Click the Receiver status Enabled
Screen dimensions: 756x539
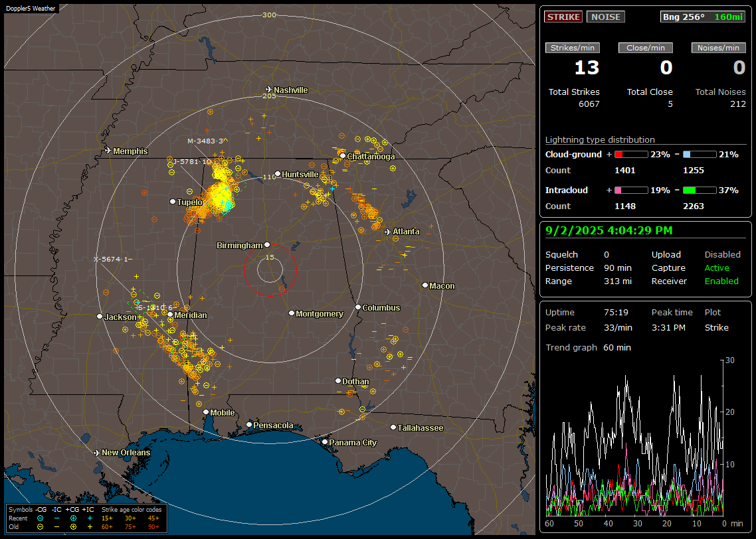[721, 281]
